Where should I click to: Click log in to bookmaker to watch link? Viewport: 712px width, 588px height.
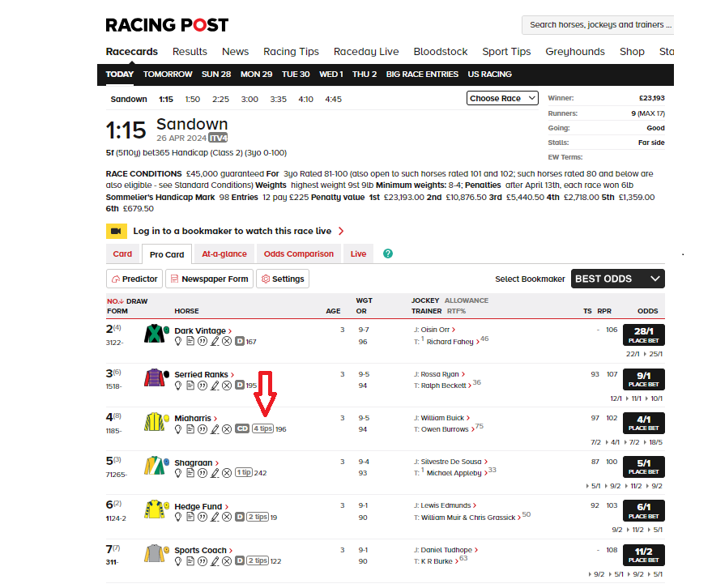[232, 231]
